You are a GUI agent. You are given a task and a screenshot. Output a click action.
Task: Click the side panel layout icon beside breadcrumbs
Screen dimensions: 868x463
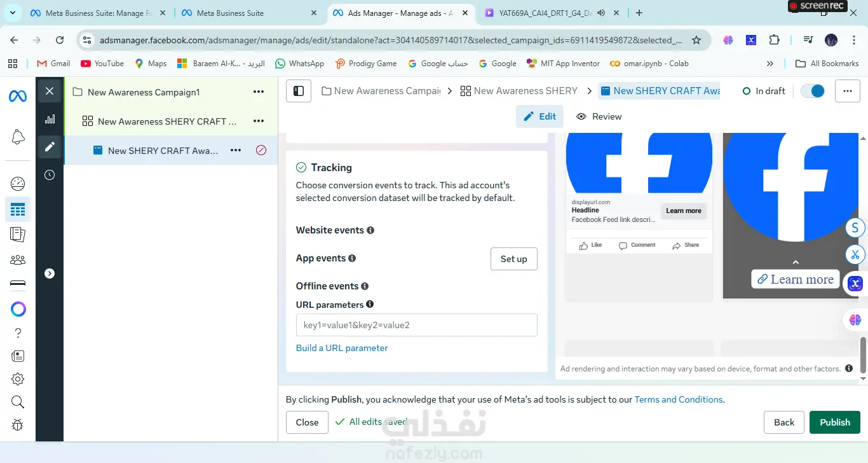click(299, 91)
